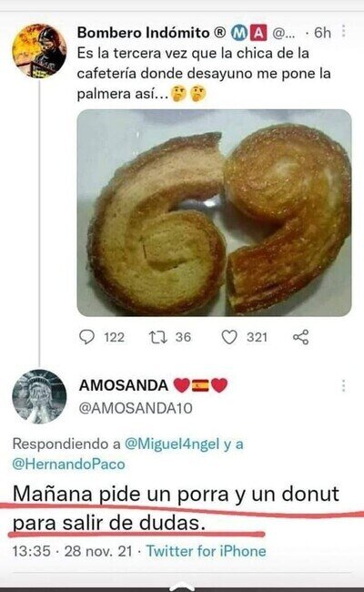Open three-dot menu on Bombero Indómito's tweet
364x592 pixels.
tap(343, 32)
